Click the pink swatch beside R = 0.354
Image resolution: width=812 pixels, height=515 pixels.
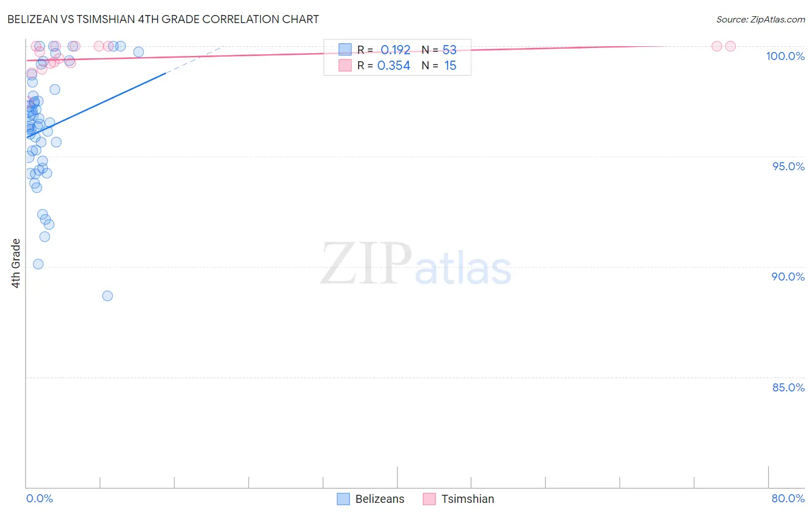345,65
